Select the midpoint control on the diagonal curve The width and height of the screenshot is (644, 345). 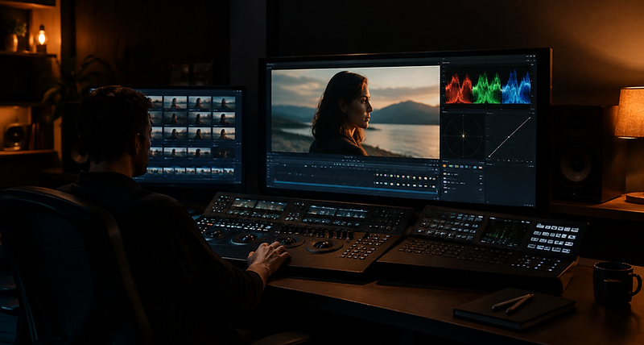click(x=510, y=137)
